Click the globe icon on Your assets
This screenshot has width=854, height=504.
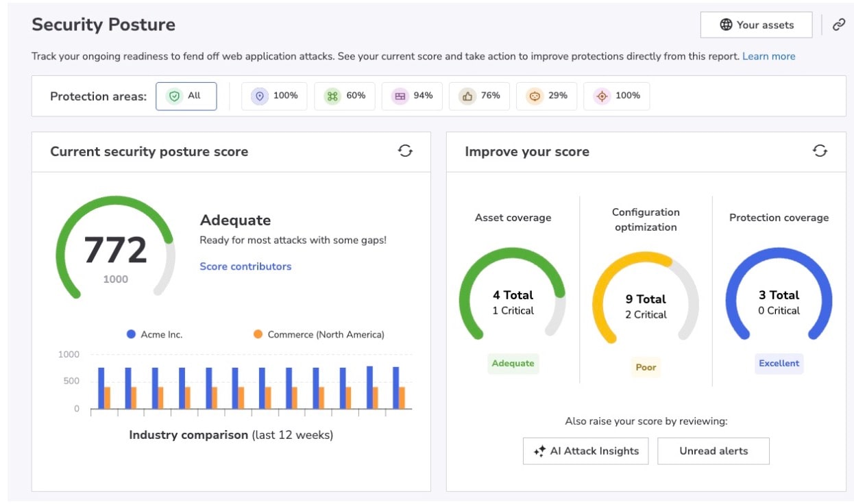coord(726,25)
